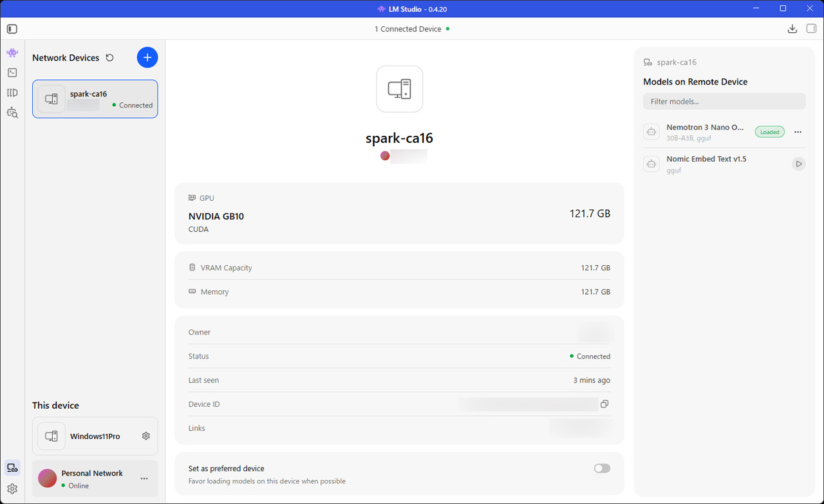Click the Connected status value in details

[x=590, y=356]
